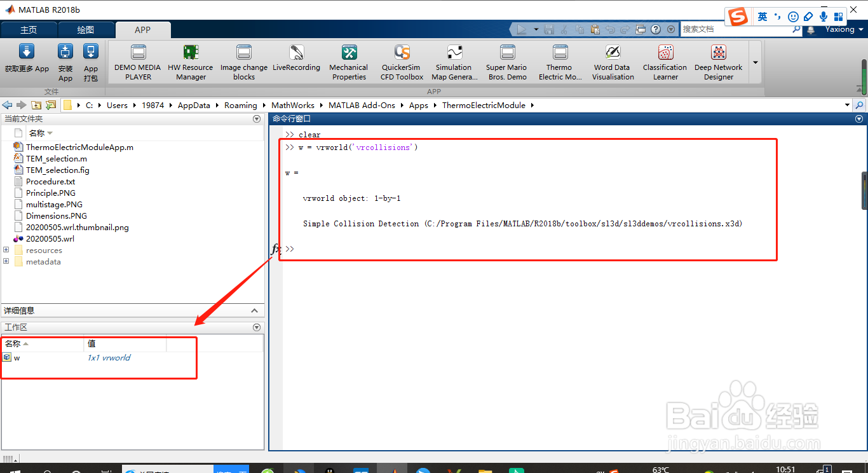Click the Browse for folder icon

coord(51,105)
